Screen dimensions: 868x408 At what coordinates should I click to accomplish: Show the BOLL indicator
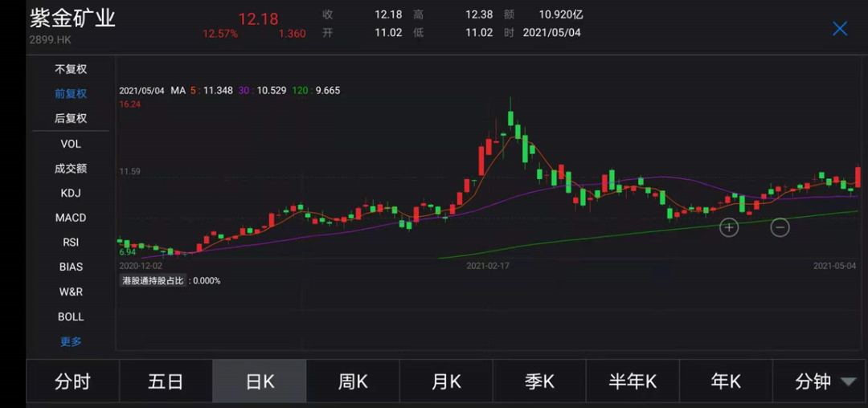click(x=71, y=316)
